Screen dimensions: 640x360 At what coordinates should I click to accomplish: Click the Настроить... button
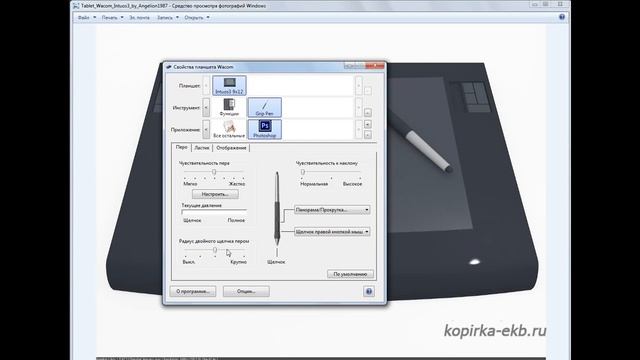click(x=215, y=194)
